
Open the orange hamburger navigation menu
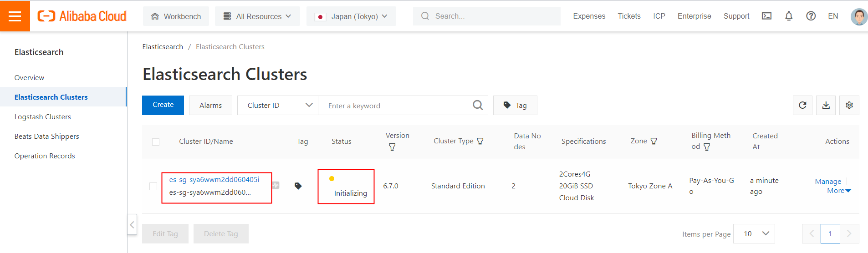(x=15, y=16)
